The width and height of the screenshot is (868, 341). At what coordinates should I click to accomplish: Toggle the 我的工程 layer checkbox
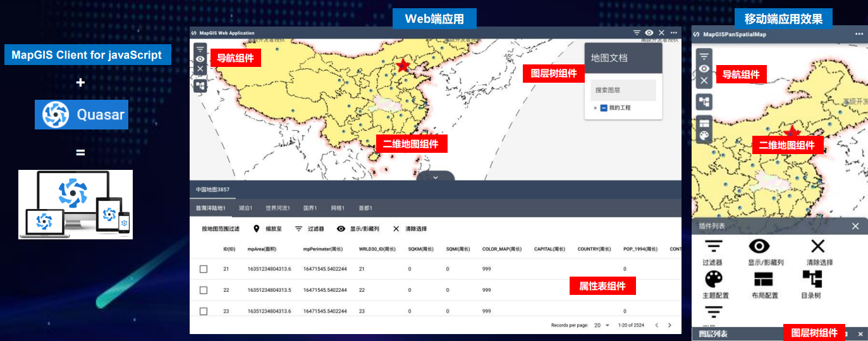(604, 108)
